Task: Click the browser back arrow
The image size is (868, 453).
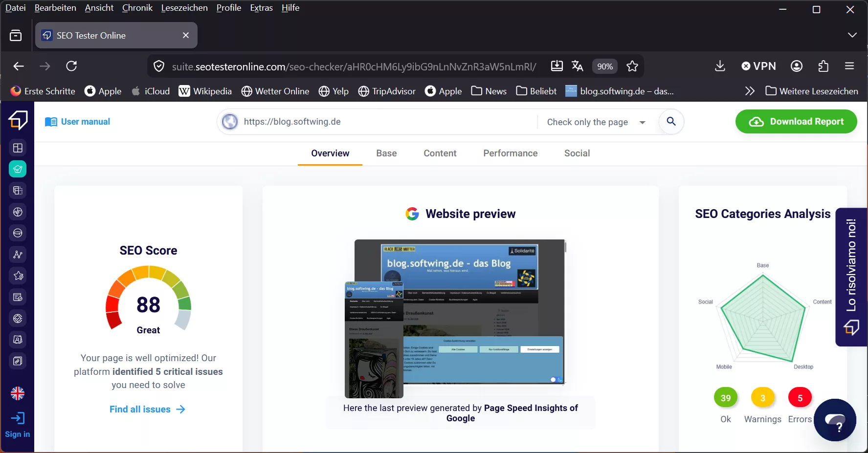Action: point(19,66)
